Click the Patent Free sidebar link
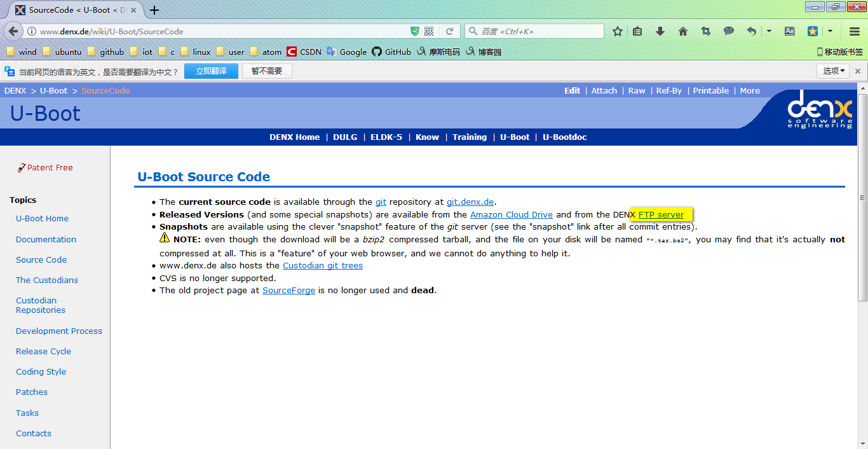The image size is (868, 449). coord(45,167)
